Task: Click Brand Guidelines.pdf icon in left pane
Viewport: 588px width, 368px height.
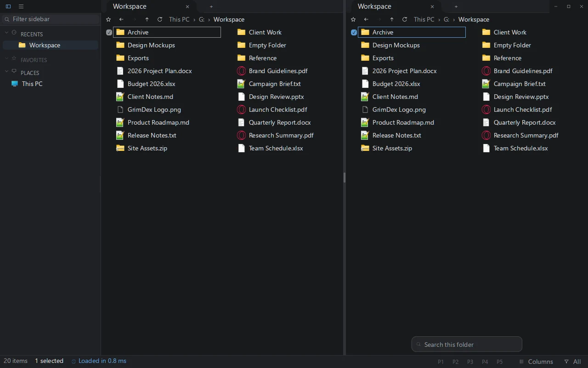Action: 241,71
